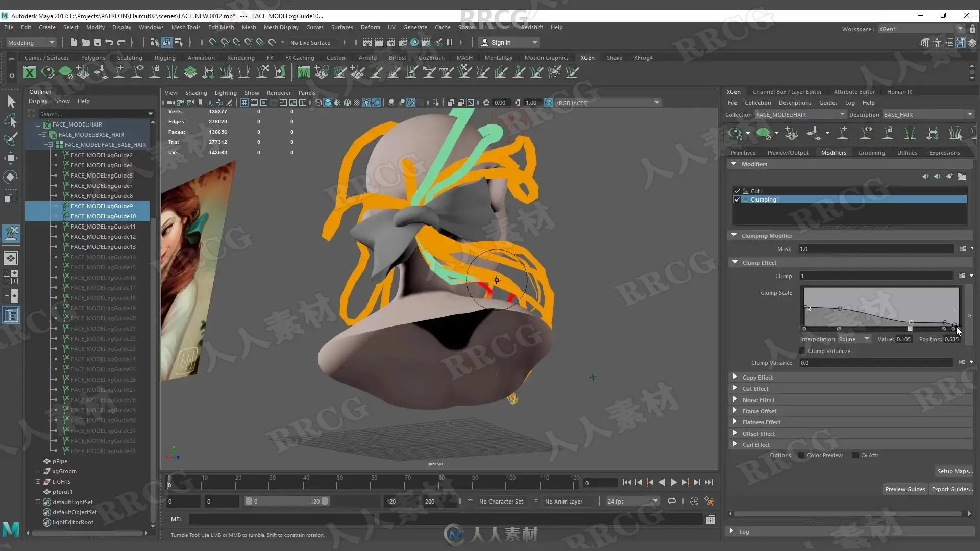Select the Paint Selection tool in toolbox
Viewport: 980px width, 551px height.
tap(11, 139)
